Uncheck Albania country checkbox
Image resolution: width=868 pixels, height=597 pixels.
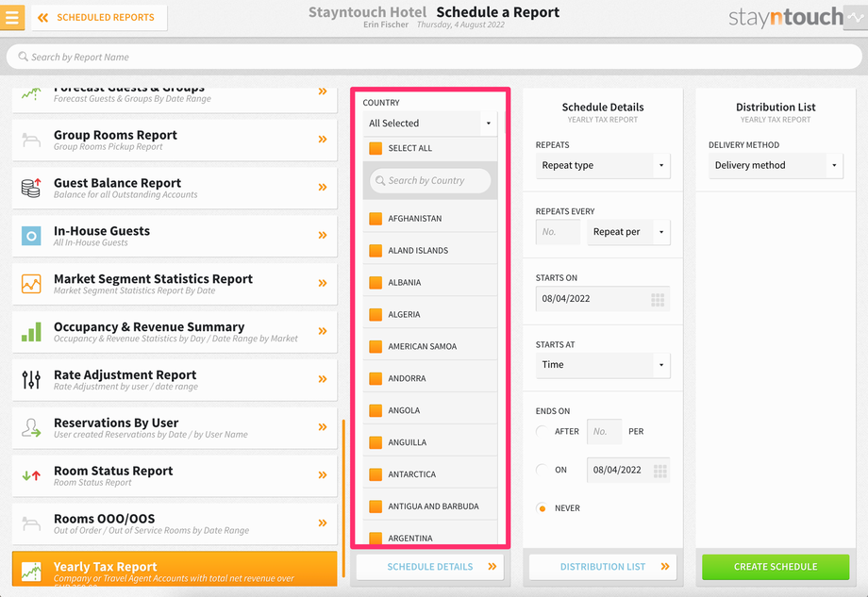376,283
